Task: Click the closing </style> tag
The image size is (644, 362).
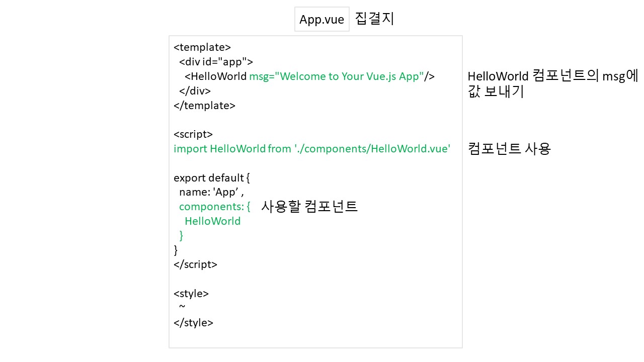Action: [193, 323]
